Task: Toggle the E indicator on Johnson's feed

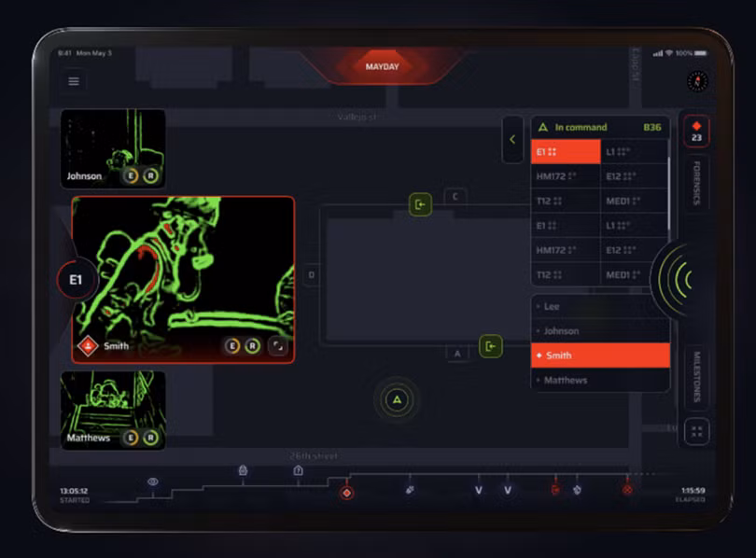Action: (x=131, y=174)
